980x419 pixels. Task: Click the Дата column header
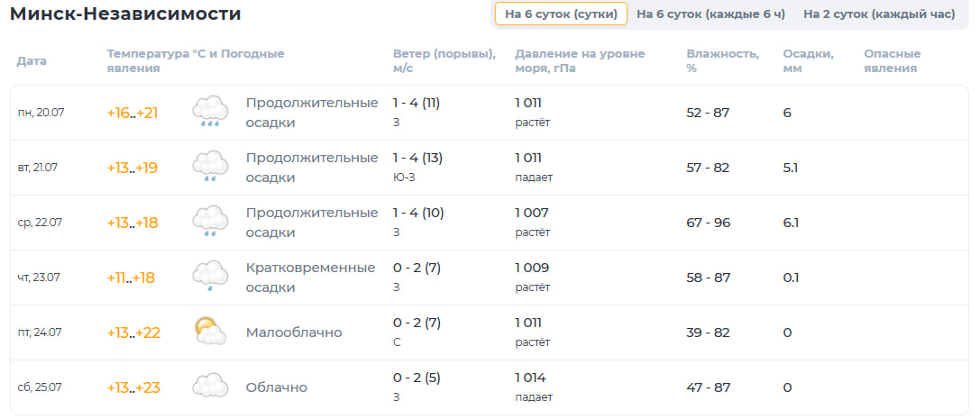pos(32,61)
